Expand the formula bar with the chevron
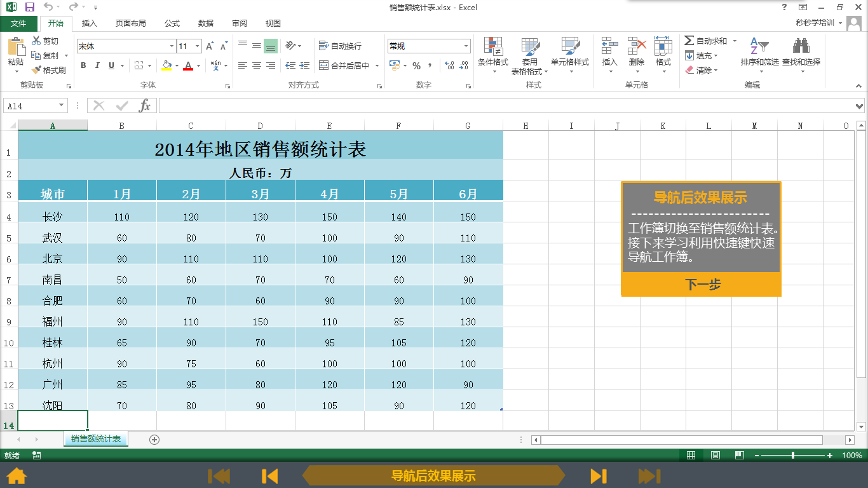This screenshot has height=488, width=868. coord(859,106)
